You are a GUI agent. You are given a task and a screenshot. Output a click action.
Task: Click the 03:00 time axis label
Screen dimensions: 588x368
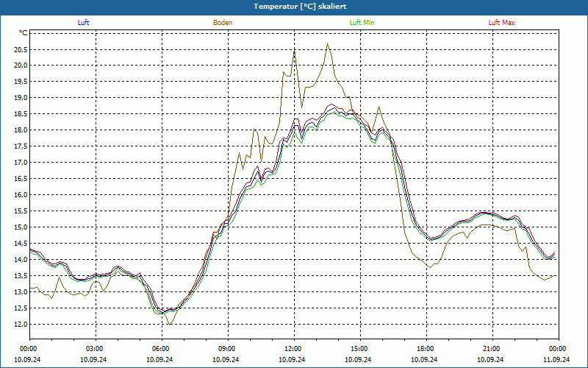pos(96,349)
